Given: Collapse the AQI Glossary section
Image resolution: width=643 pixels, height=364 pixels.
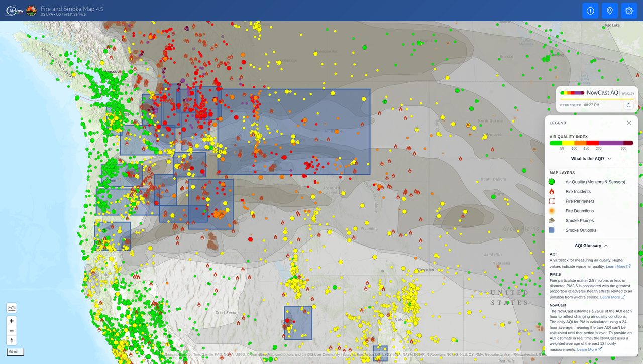Looking at the screenshot, I should click(x=591, y=246).
